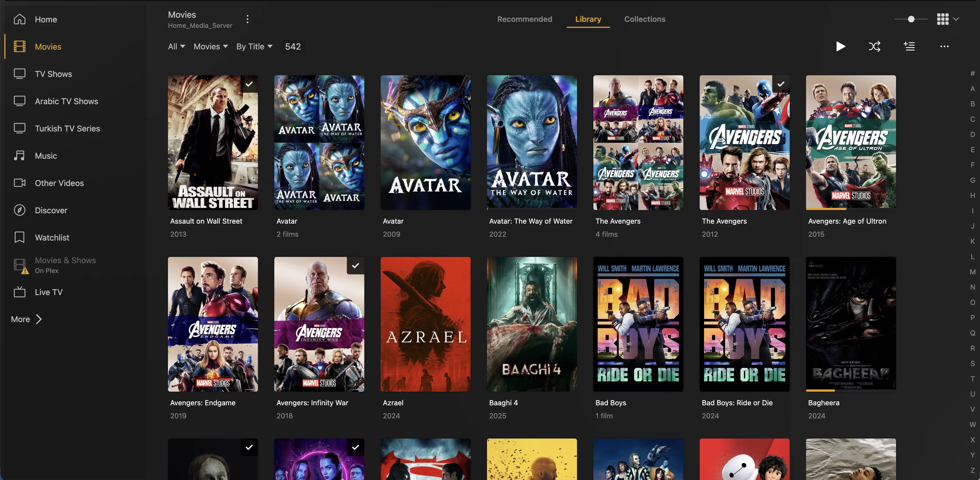This screenshot has height=480, width=980.
Task: Open the Watchlist bookmark icon
Action: pos(19,237)
